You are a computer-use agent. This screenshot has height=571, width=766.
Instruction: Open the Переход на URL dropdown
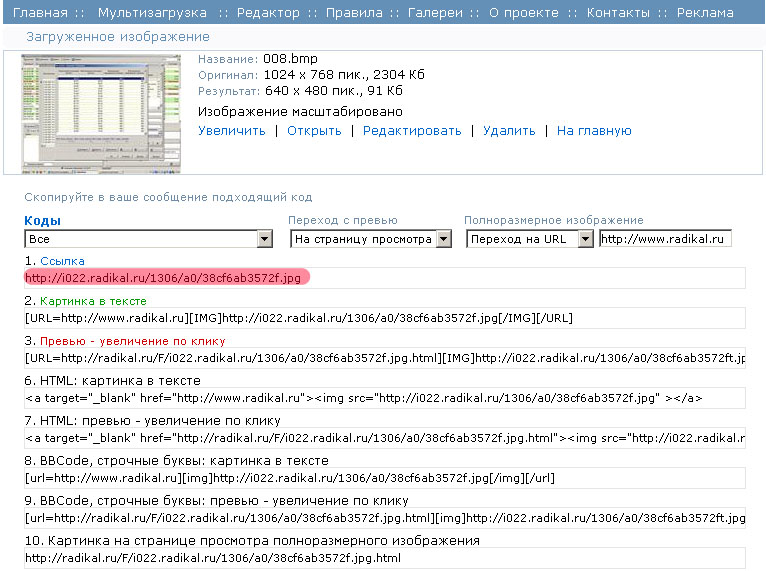click(x=529, y=239)
